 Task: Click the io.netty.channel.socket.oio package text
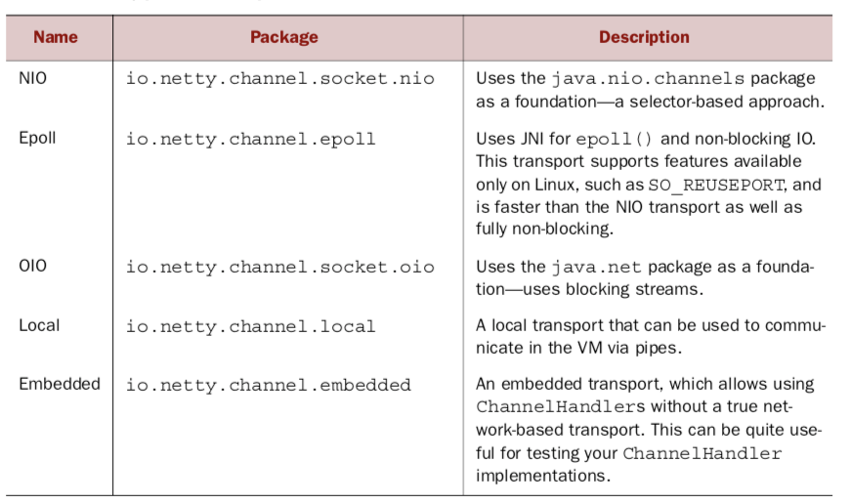click(x=280, y=268)
